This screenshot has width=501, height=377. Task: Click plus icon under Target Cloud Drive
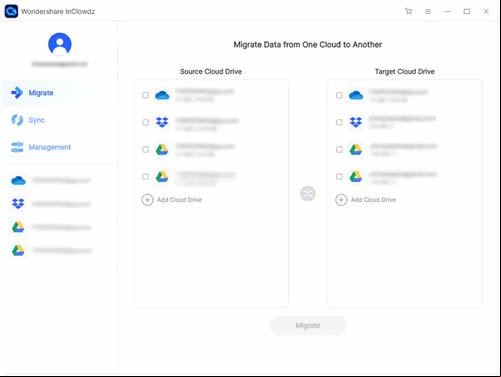(x=341, y=200)
